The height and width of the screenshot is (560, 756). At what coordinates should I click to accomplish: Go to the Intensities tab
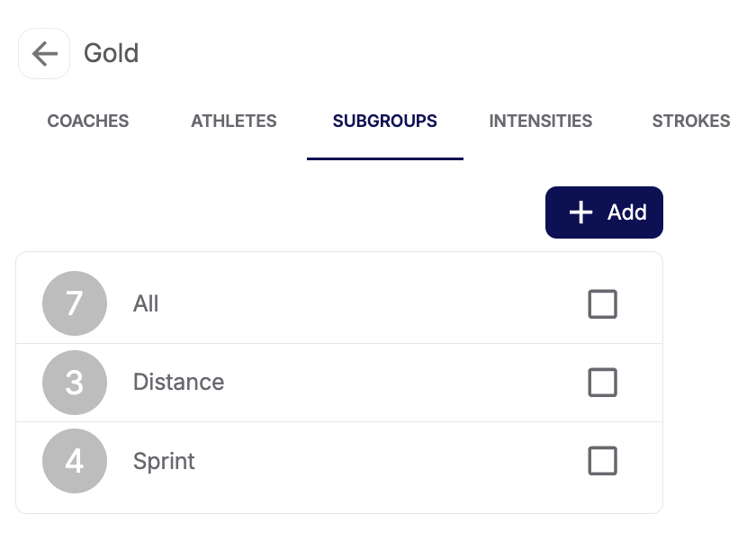(x=541, y=121)
